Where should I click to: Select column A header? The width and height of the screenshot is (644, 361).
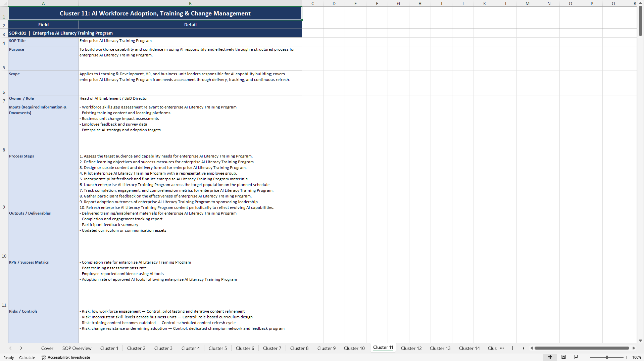pyautogui.click(x=43, y=3)
